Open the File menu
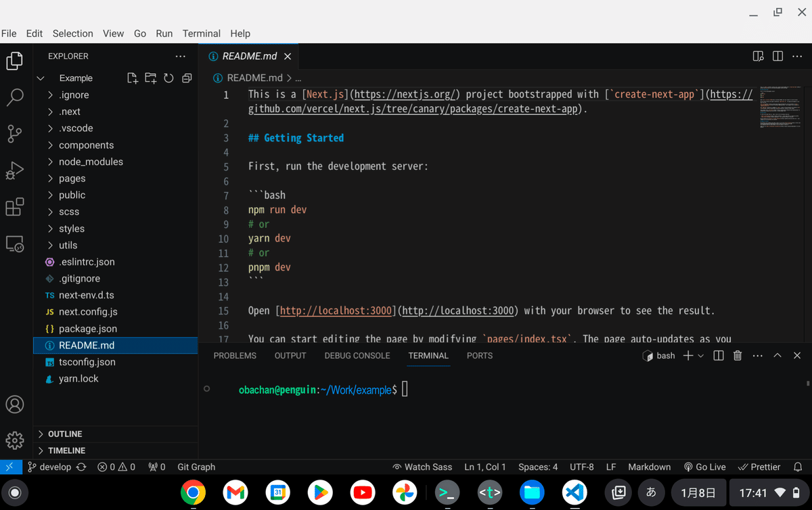The height and width of the screenshot is (510, 812). click(x=9, y=33)
